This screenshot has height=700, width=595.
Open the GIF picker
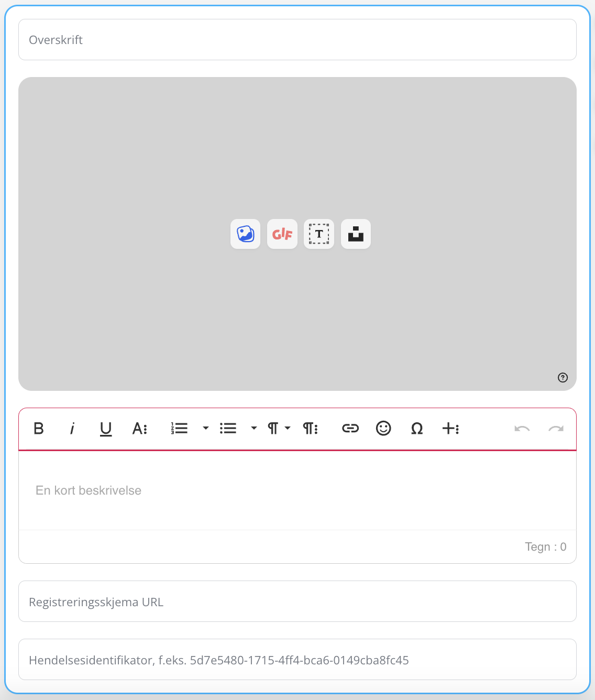[282, 234]
